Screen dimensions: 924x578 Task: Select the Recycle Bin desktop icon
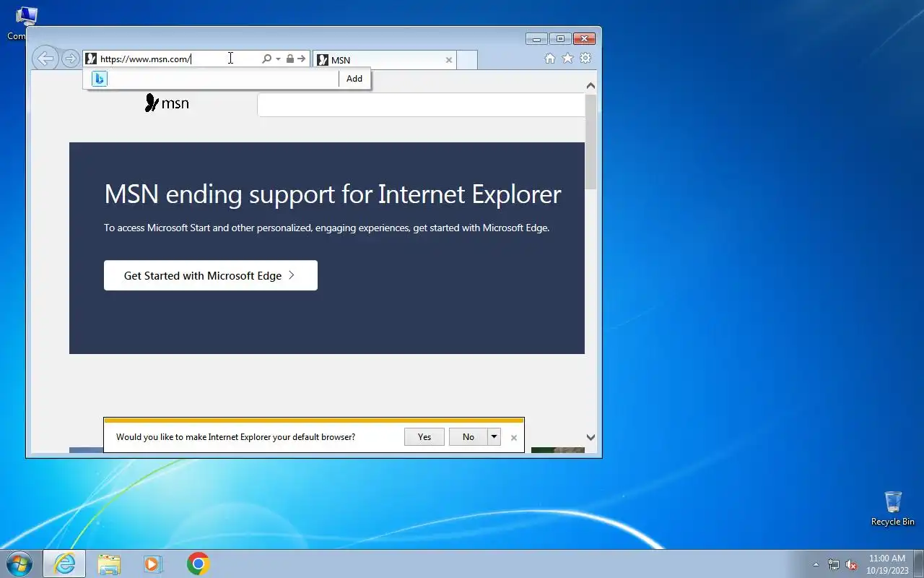coord(893,509)
